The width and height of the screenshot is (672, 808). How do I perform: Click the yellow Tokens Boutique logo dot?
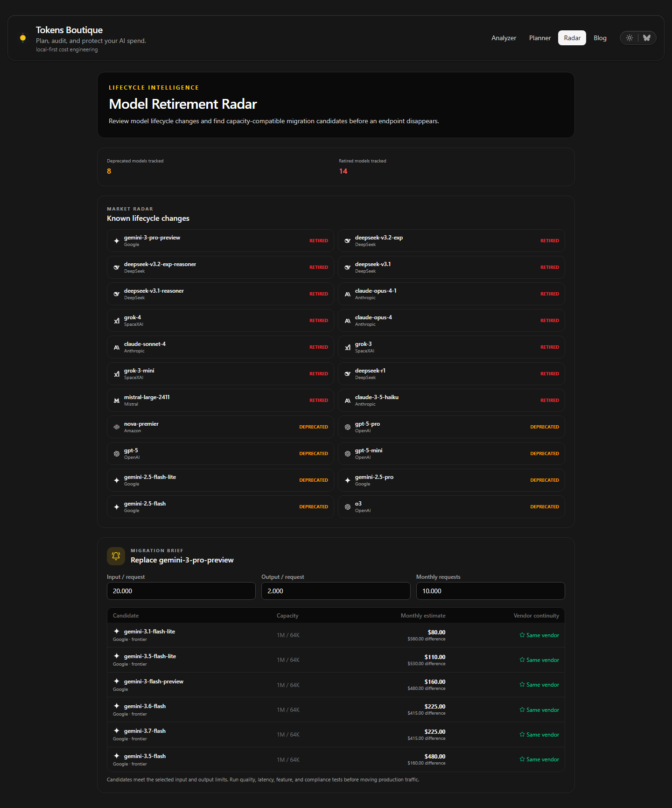point(23,38)
